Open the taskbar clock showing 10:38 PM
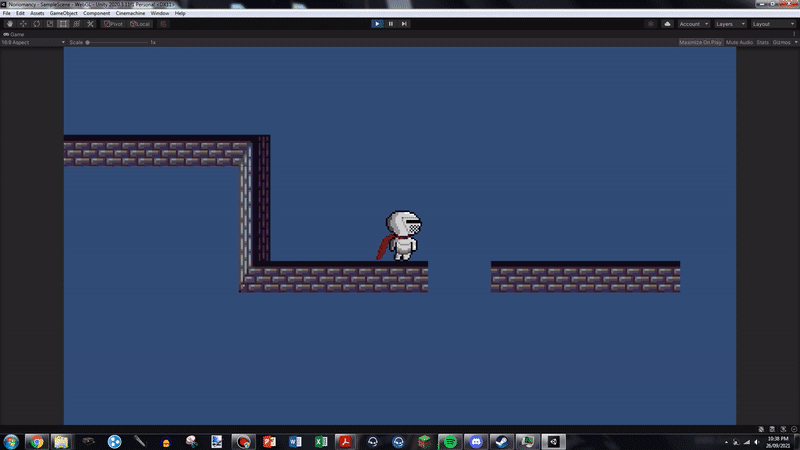 778,442
